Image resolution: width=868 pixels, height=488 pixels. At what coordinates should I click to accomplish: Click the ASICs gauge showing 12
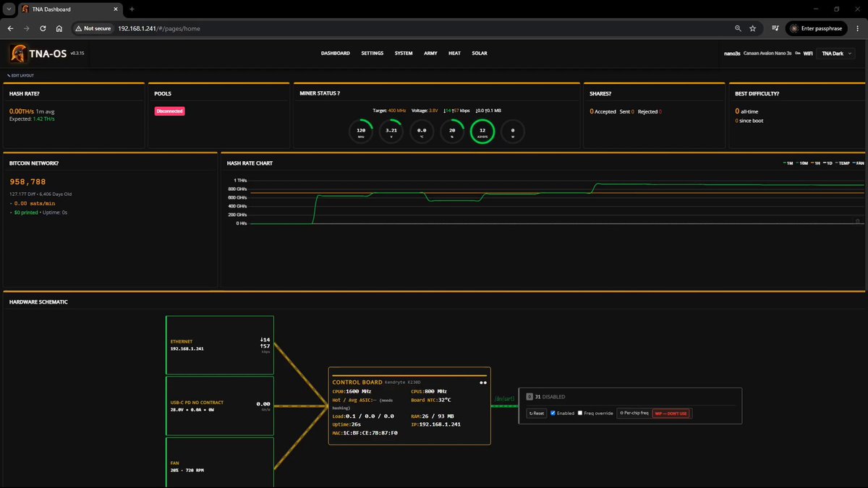pos(482,132)
